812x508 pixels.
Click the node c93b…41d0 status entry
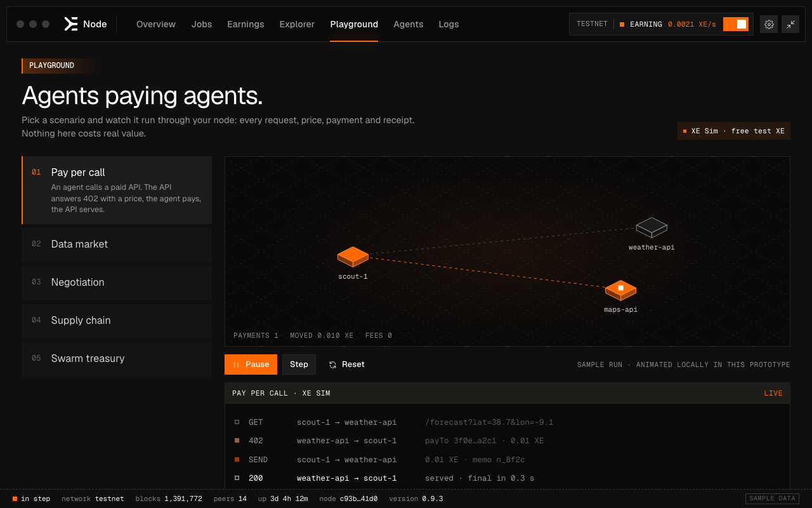coord(348,499)
